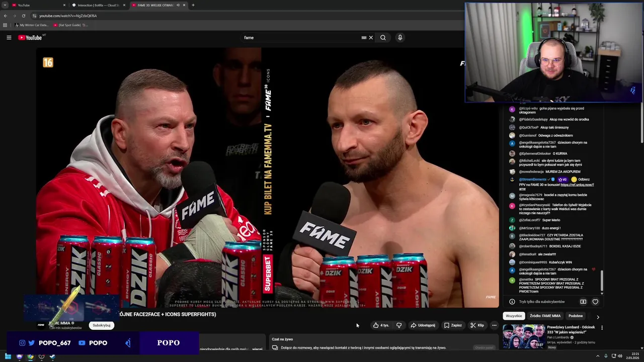Screen dimensions: 644x362
Task: Click chat message 'Kubańczyk WIN'
Action: (x=560, y=262)
